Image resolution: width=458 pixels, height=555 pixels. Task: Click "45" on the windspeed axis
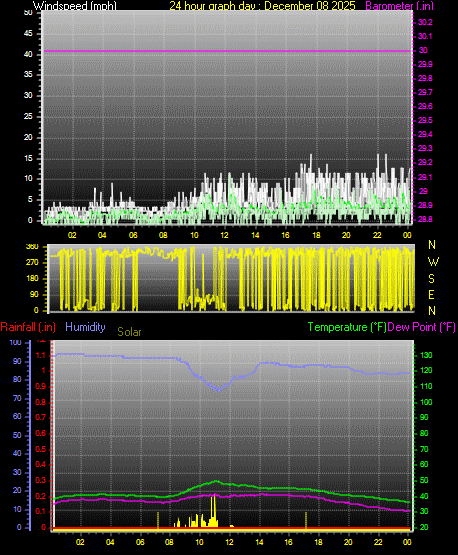coord(28,33)
